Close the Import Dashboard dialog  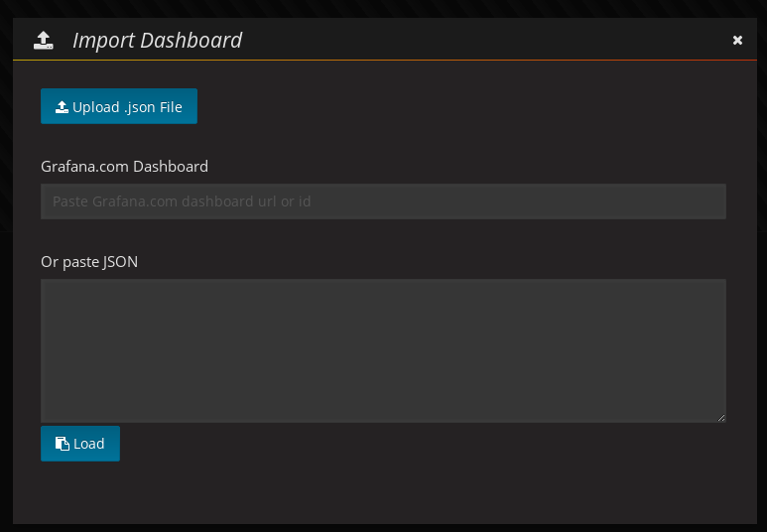[737, 40]
